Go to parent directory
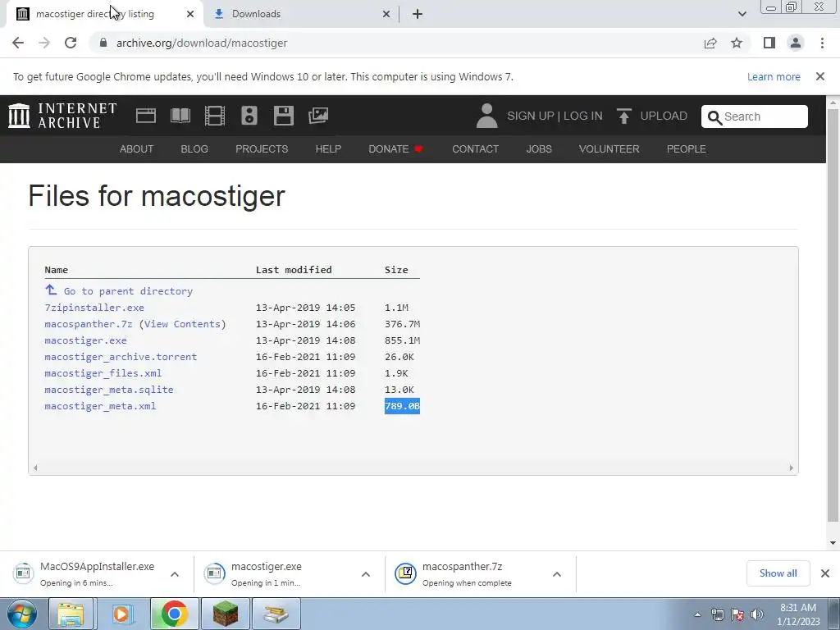840x630 pixels. coord(128,291)
